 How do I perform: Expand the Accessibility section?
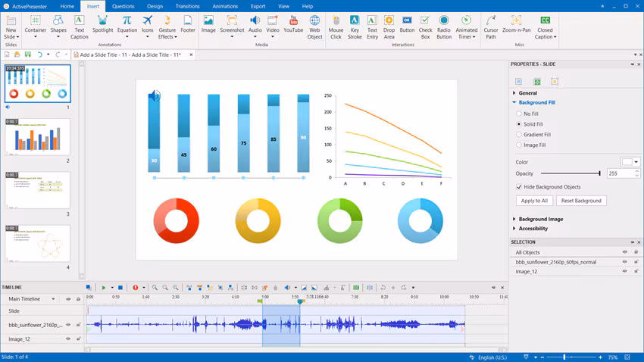coord(514,229)
